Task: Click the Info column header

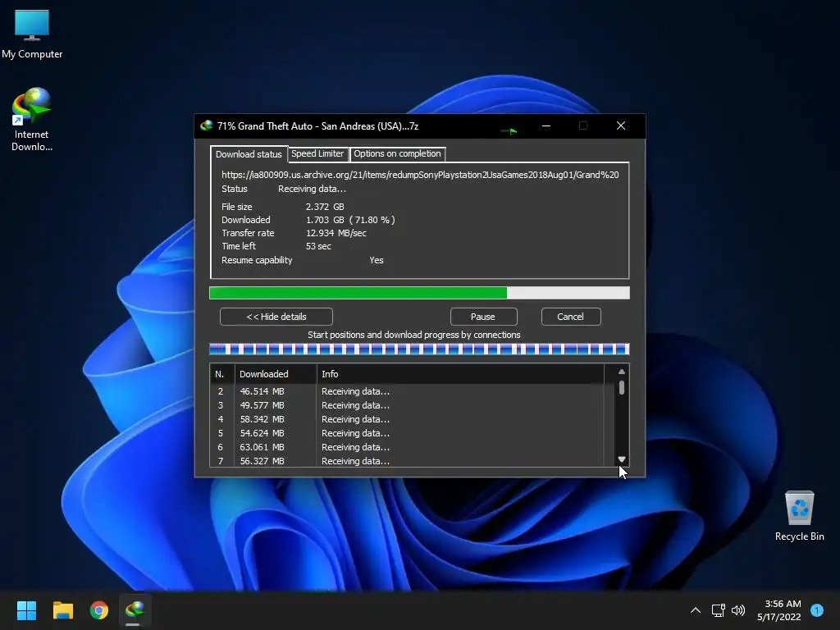Action: [461, 374]
